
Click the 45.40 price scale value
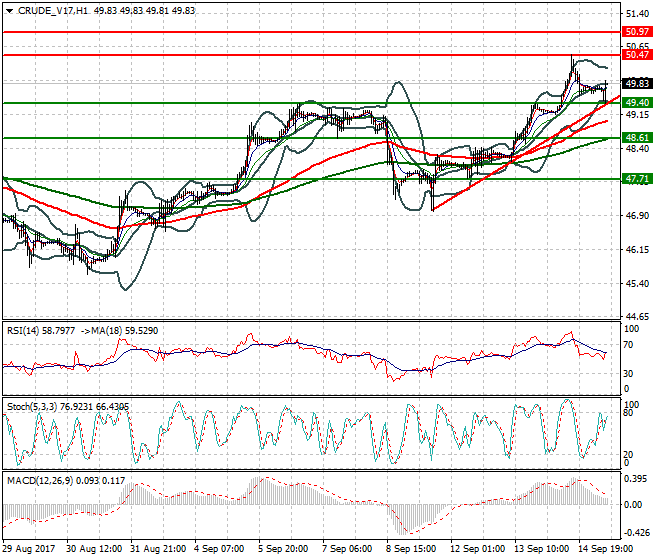point(637,283)
